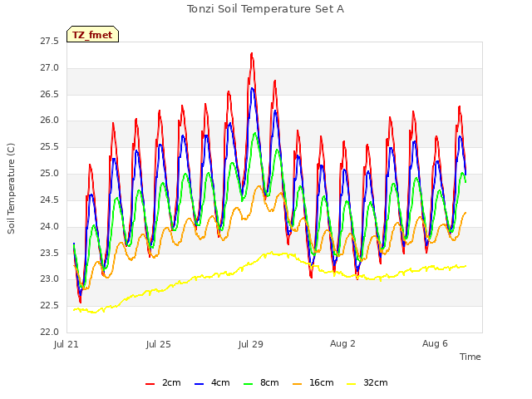This screenshot has width=532, height=399.
Task: Click the 27.0 y-axis tick label
Action: tap(50, 68)
